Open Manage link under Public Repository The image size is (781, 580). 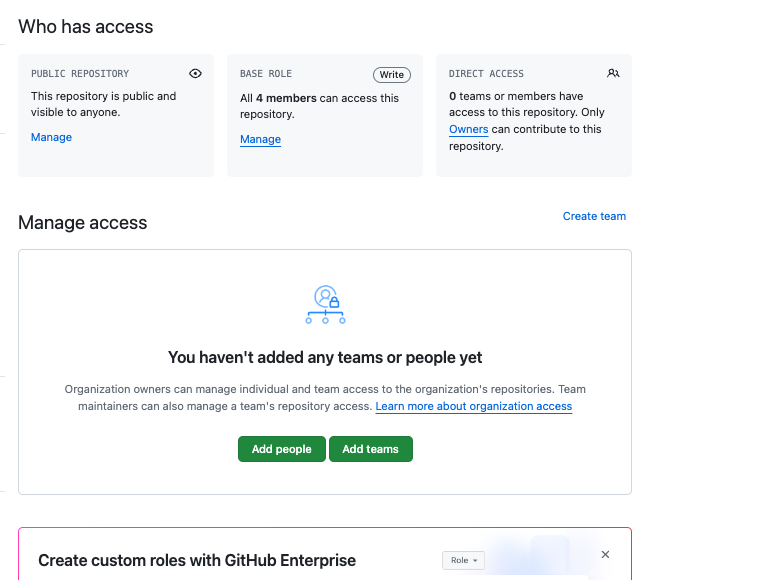51,137
